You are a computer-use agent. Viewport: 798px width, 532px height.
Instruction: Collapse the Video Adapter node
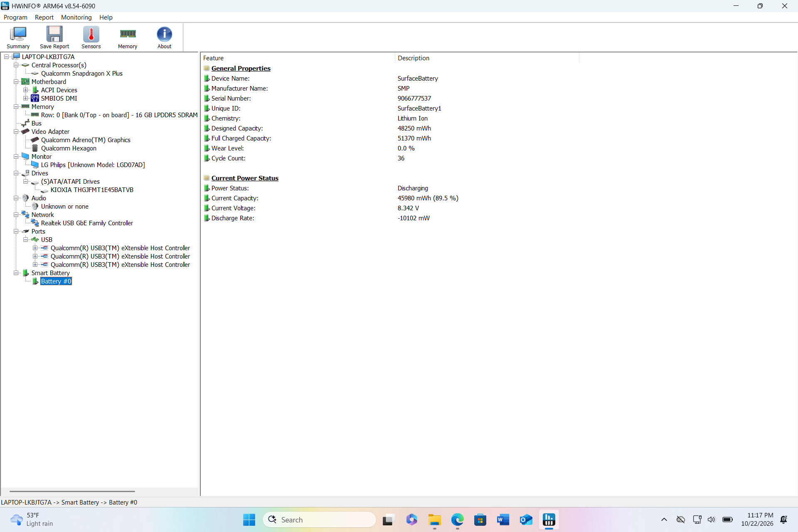coord(16,132)
